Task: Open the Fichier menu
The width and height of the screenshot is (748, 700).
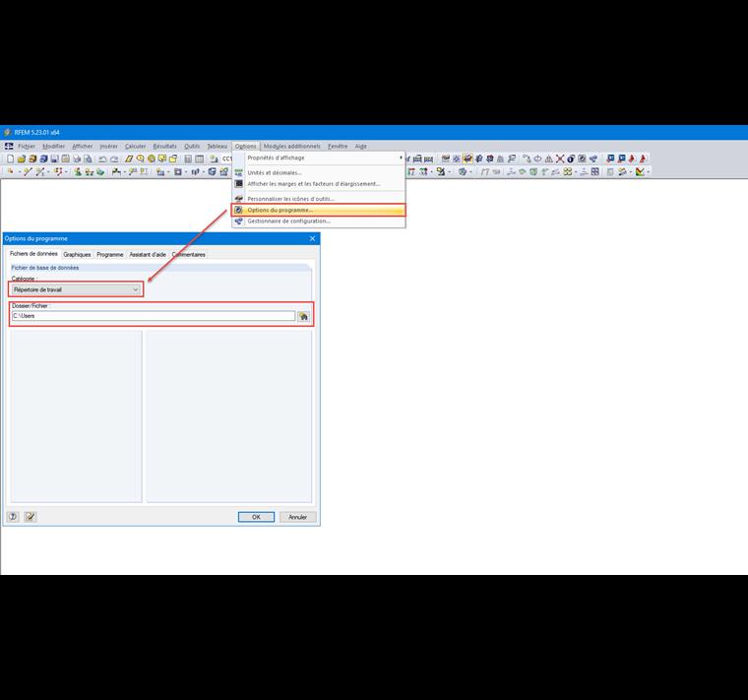Action: [27, 147]
